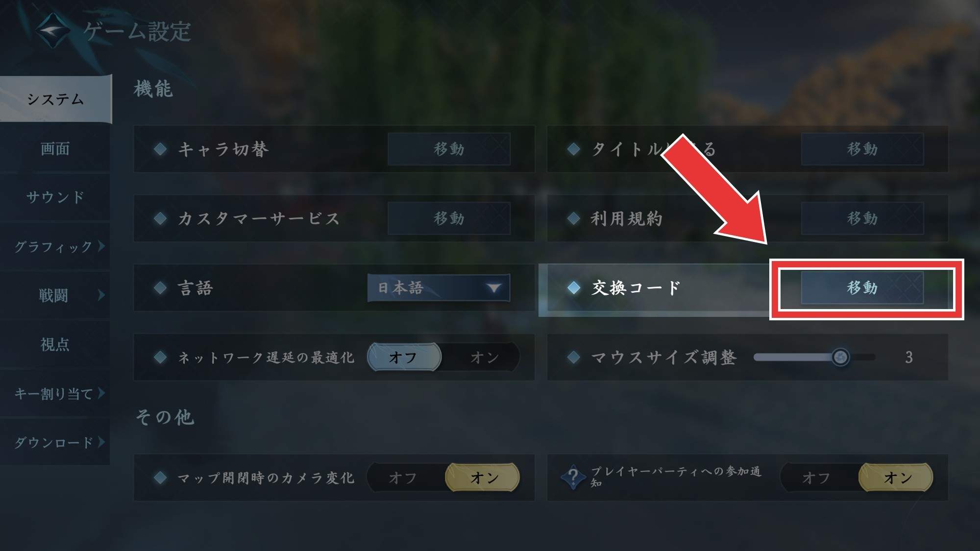
Task: Click the back arrow diamond icon beside ゲーム設定
Action: pos(53,30)
